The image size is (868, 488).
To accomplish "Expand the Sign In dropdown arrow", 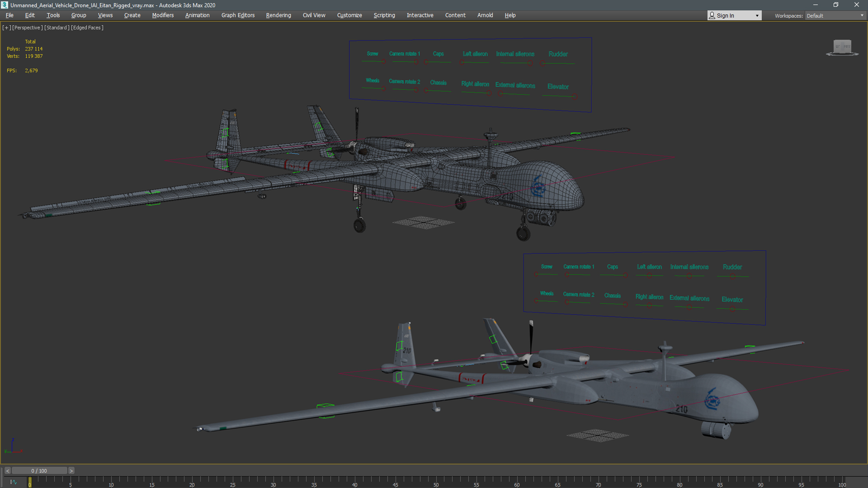I will [x=757, y=16].
